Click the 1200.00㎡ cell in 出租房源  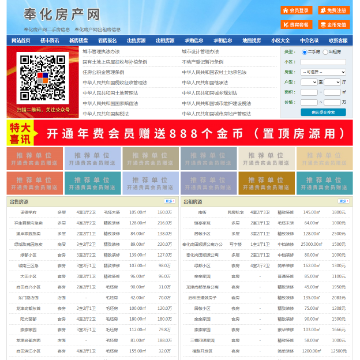pyautogui.click(x=311, y=351)
